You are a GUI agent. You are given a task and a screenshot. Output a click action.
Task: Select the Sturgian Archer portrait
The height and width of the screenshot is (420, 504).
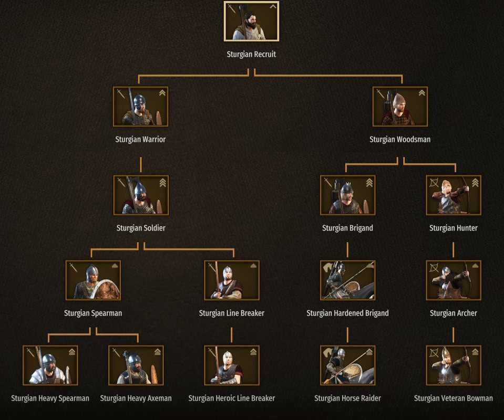click(x=454, y=280)
